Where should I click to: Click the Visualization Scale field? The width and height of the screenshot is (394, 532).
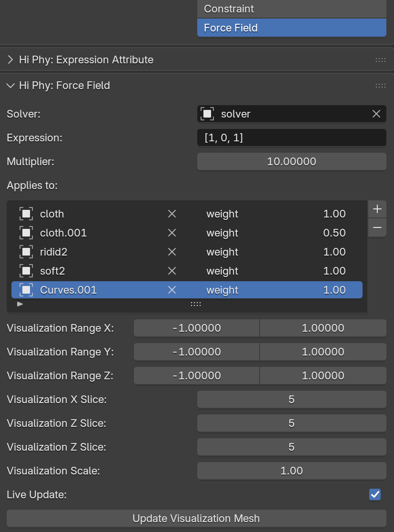pos(291,471)
